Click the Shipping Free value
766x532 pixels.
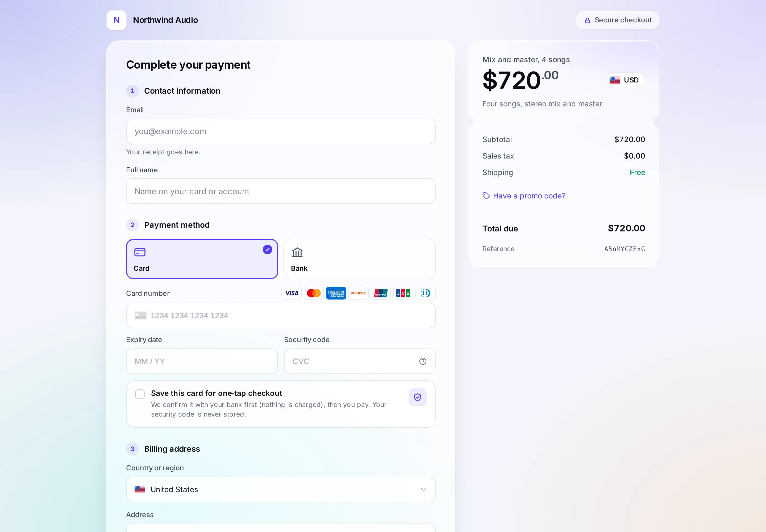tap(637, 173)
